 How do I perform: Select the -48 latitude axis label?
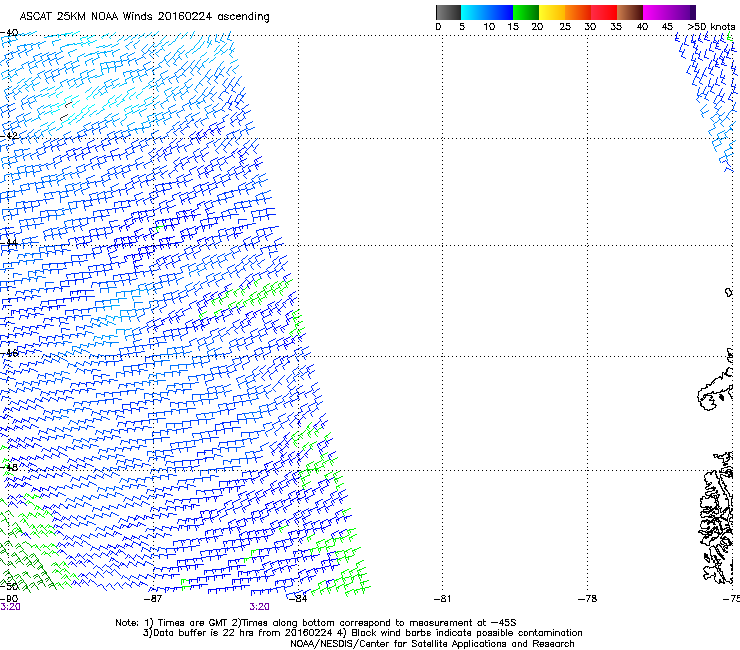coord(9,467)
